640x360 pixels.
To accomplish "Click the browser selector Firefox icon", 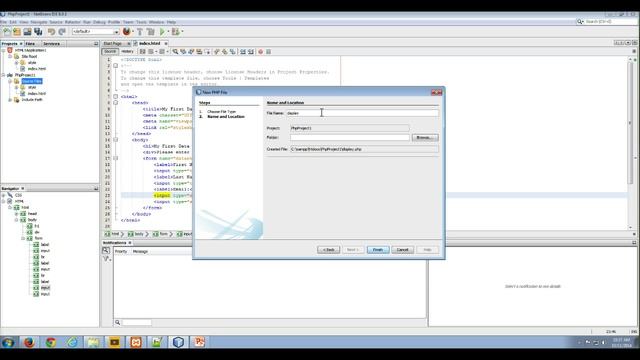I will point(127,31).
